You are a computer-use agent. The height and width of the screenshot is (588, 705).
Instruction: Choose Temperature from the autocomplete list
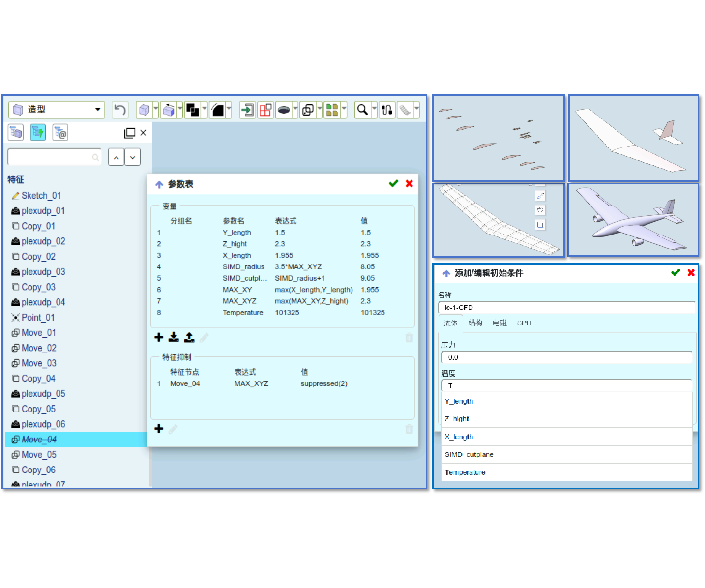465,472
